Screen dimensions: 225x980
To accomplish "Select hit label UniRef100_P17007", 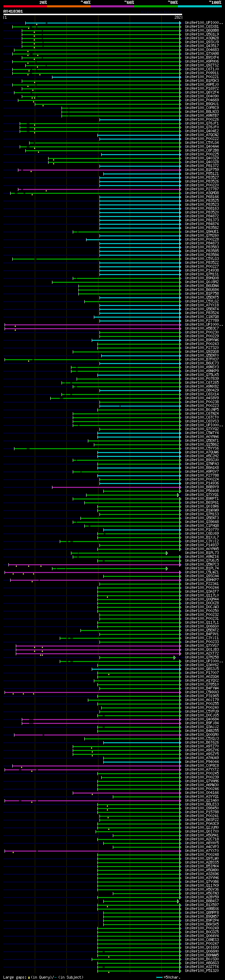I will (202, 673).
